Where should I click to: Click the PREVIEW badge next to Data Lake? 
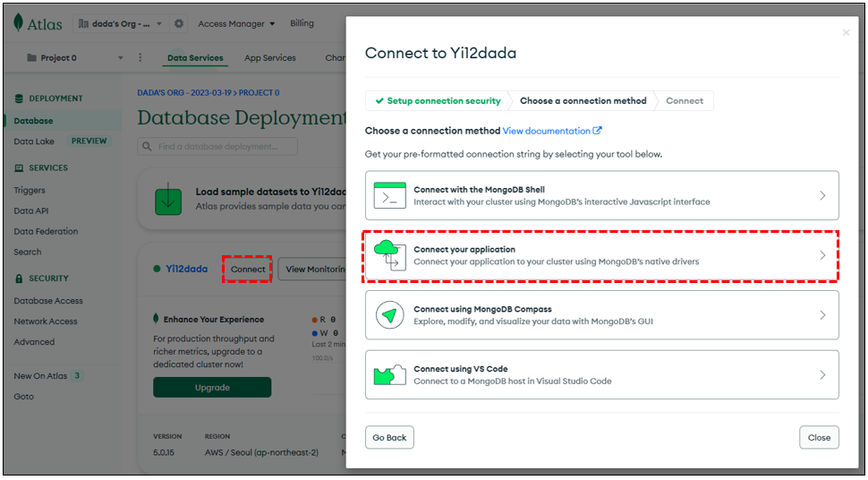tap(89, 141)
